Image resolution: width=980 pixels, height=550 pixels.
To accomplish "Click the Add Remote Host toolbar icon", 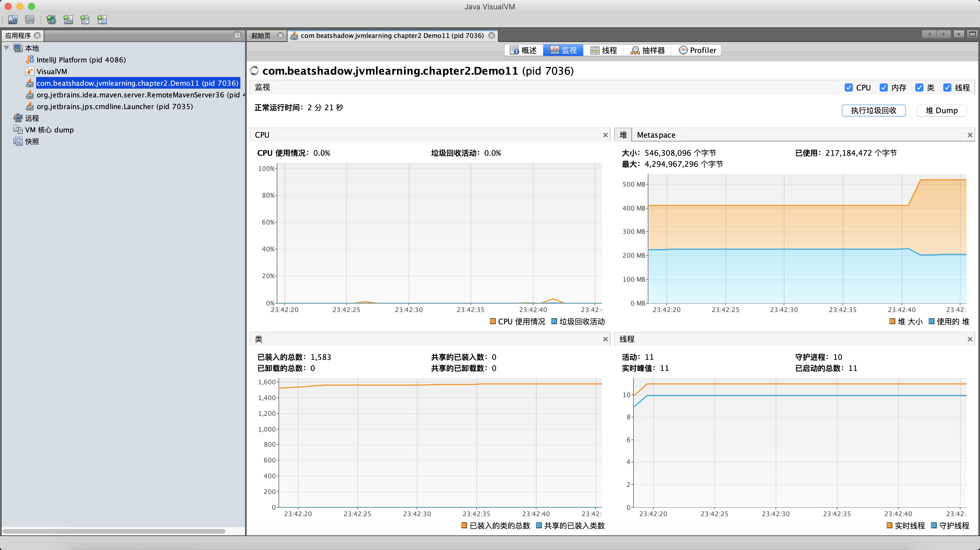I will pyautogui.click(x=51, y=20).
